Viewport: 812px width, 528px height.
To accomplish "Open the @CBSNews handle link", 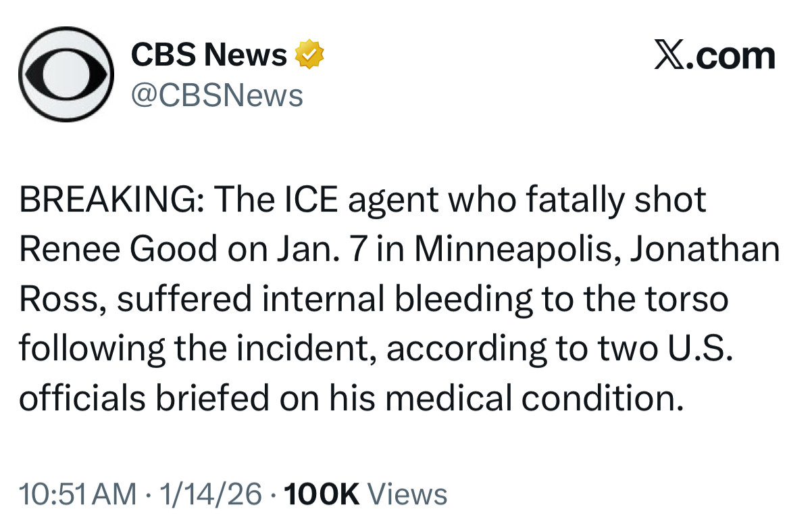I will tap(216, 95).
